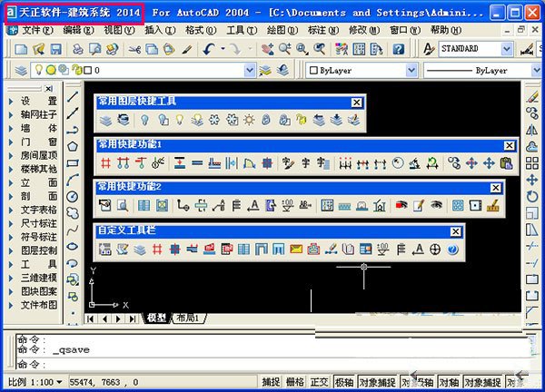
Task: Click the coordinates readout 55474, 7663, 0
Action: click(x=104, y=382)
